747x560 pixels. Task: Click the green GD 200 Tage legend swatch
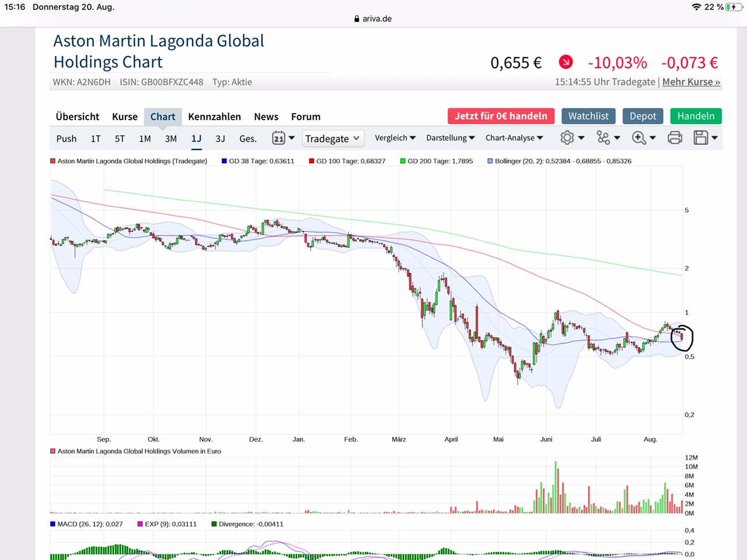[403, 161]
